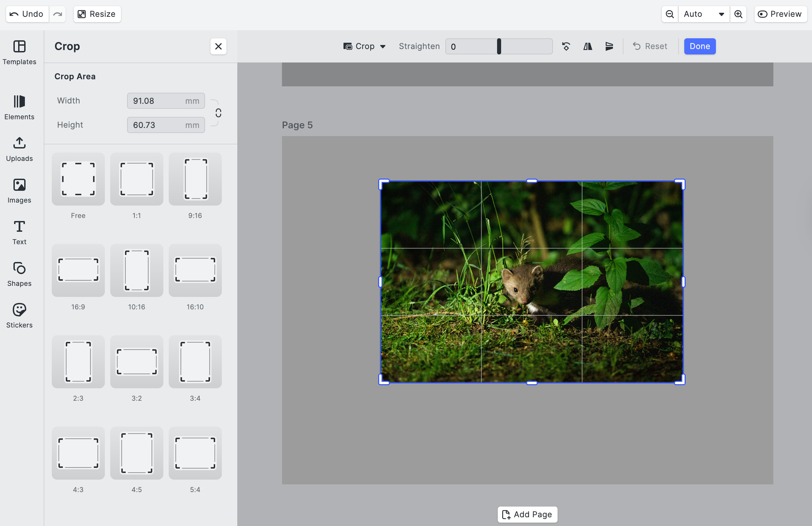Screen dimensions: 812x526
Task: Click the rotate icon next to Straighten
Action: [x=566, y=46]
